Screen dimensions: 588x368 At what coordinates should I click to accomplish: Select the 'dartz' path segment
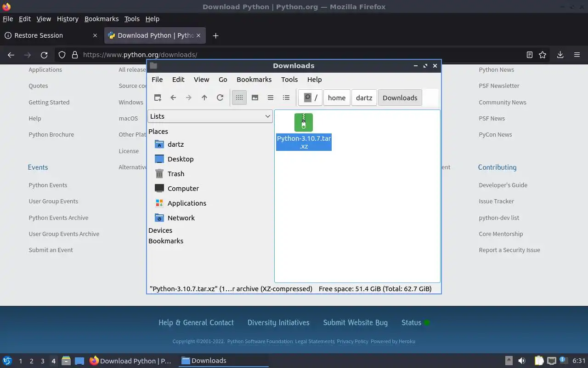[364, 98]
